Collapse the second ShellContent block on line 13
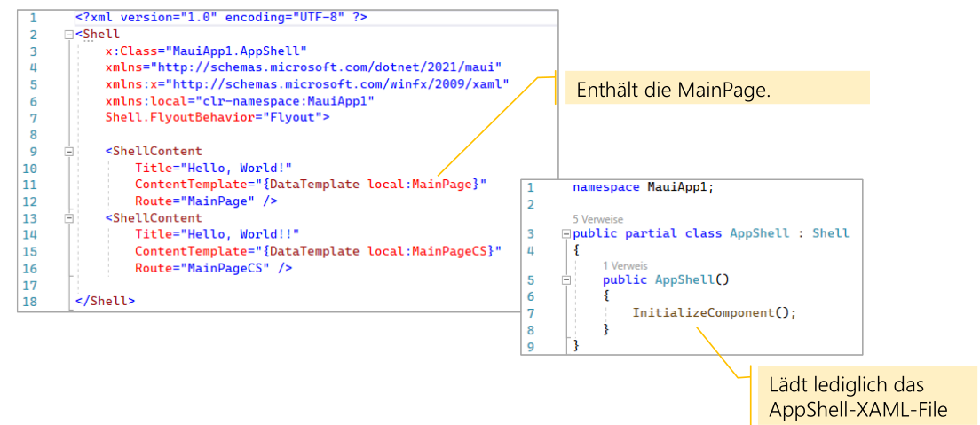This screenshot has height=425, width=980. [69, 218]
